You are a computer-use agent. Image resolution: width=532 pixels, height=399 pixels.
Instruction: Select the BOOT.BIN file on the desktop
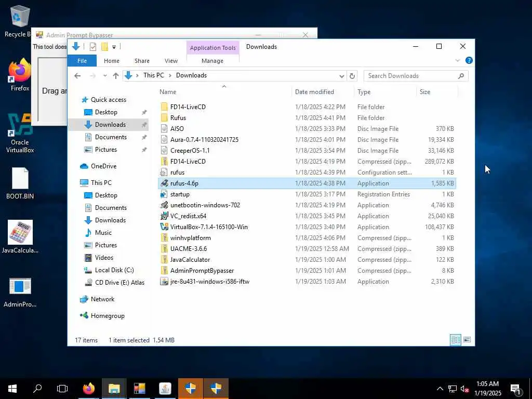[20, 183]
